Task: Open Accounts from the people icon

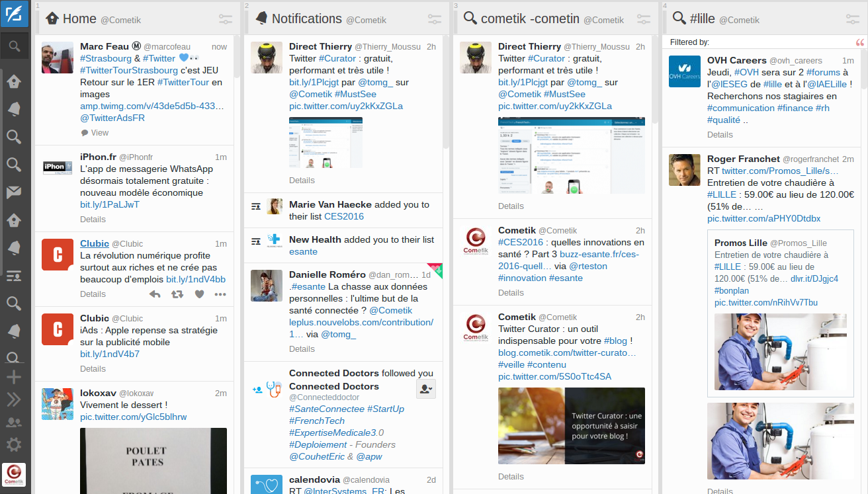Action: [x=14, y=422]
